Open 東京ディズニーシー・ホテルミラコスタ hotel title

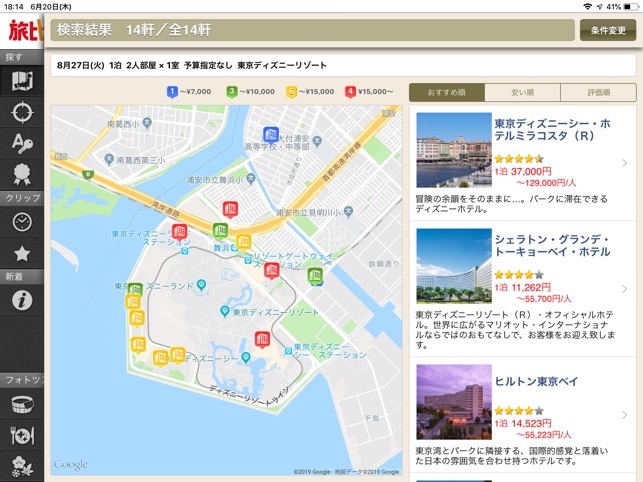[552, 130]
